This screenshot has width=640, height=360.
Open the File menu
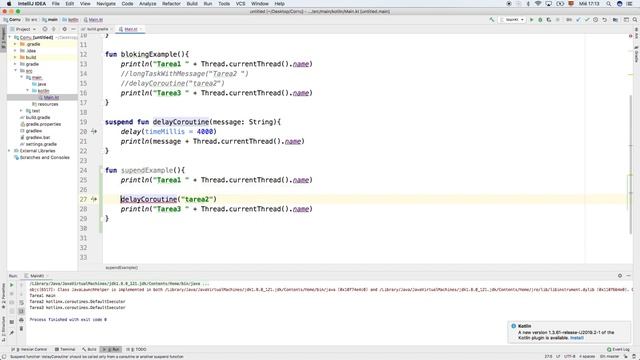point(56,4)
